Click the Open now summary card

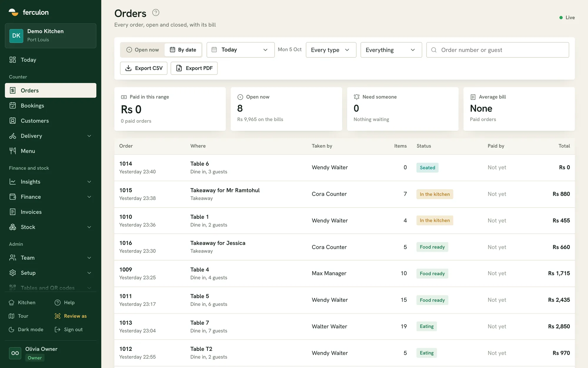tap(286, 109)
